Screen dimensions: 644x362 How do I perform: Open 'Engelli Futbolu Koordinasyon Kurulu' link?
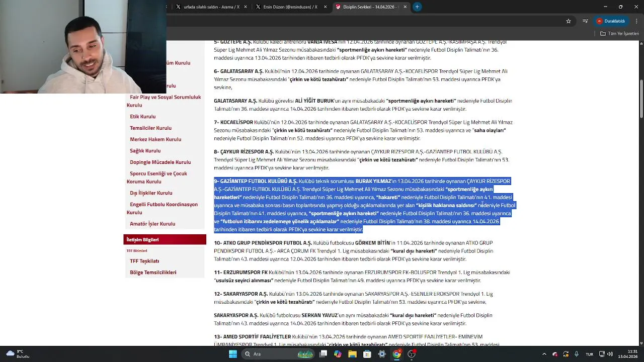[x=162, y=209]
